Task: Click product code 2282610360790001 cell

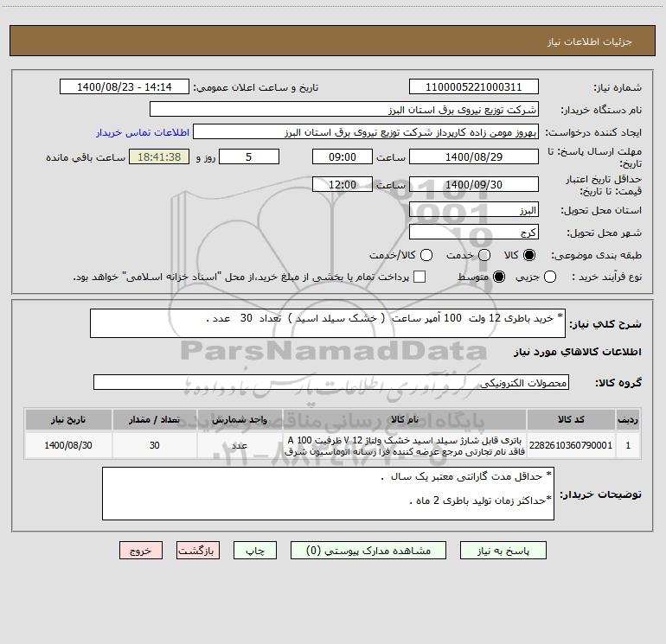Action: click(x=571, y=445)
